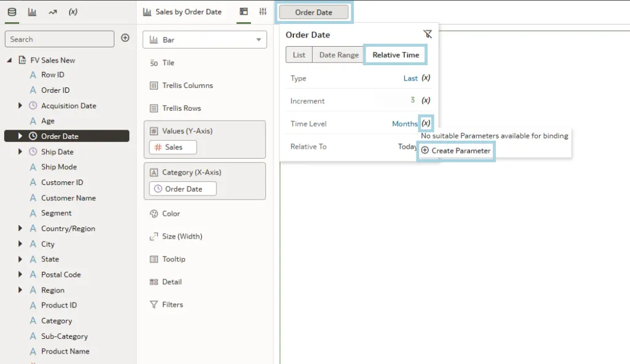Open the Analytics trend line icon

[x=52, y=12]
